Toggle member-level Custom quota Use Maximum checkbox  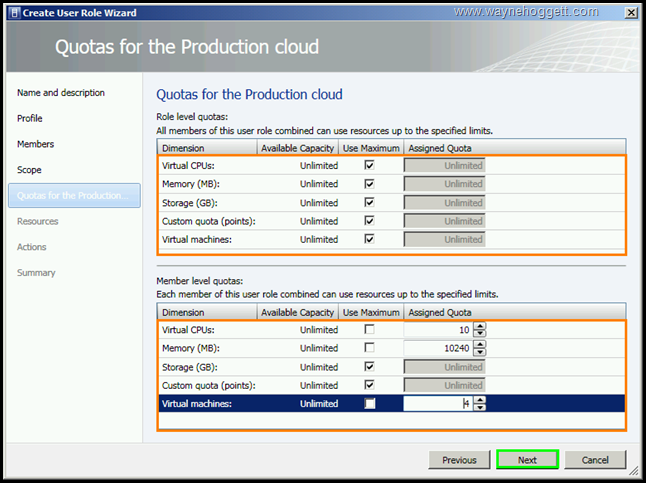click(x=370, y=385)
